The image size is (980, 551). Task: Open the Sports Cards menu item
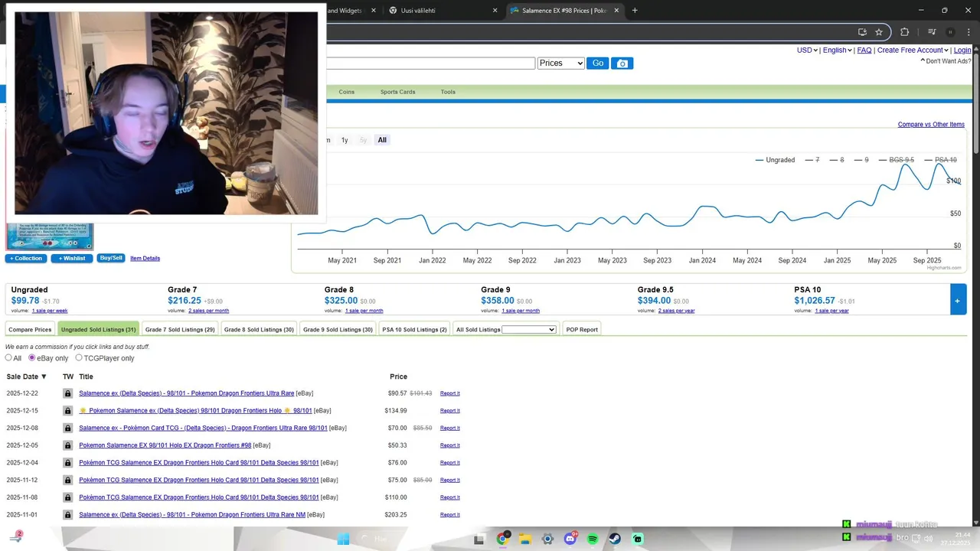point(397,92)
